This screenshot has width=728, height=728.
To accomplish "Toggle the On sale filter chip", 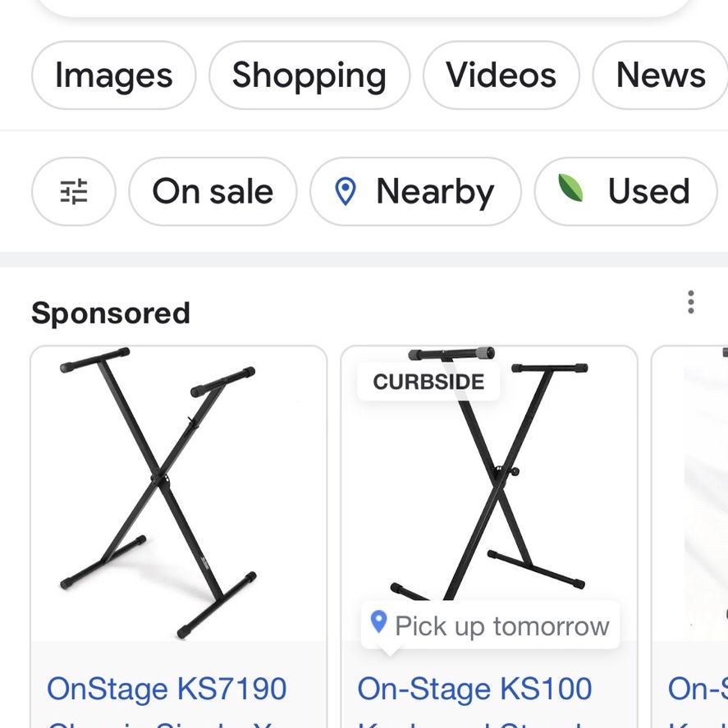I will point(213,191).
